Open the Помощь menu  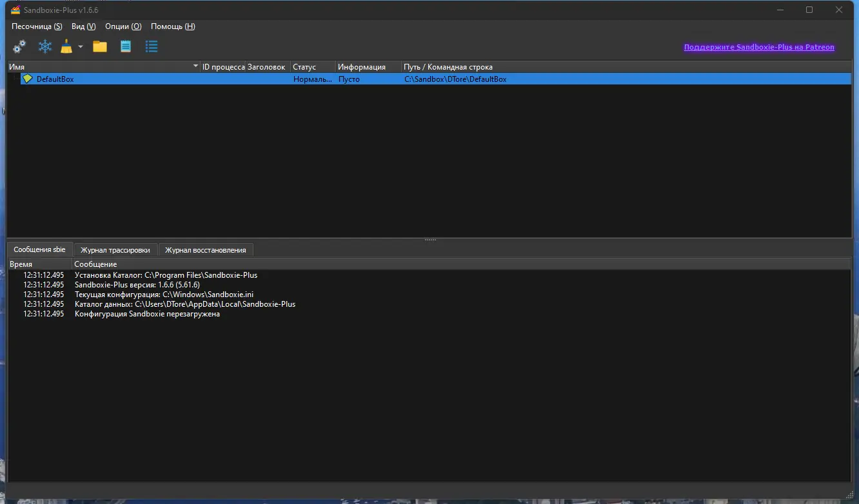click(173, 26)
